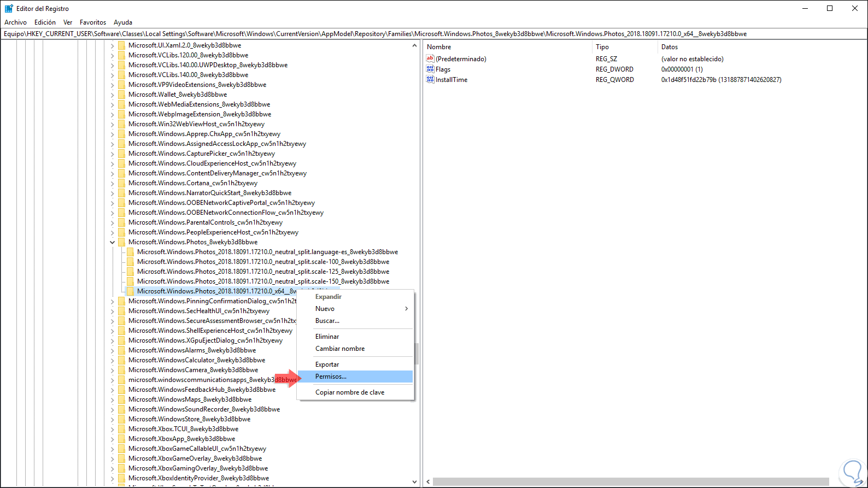This screenshot has height=488, width=868.
Task: Choose Eliminar in the context menu
Action: 355,337
